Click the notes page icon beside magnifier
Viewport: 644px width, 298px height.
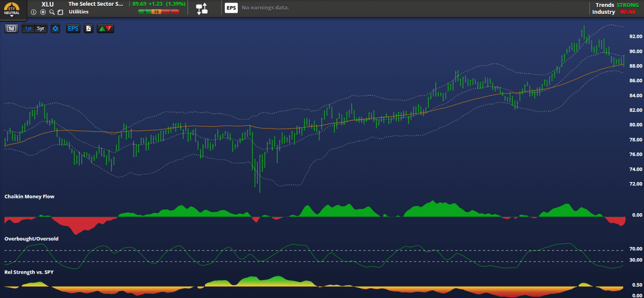coord(60,12)
